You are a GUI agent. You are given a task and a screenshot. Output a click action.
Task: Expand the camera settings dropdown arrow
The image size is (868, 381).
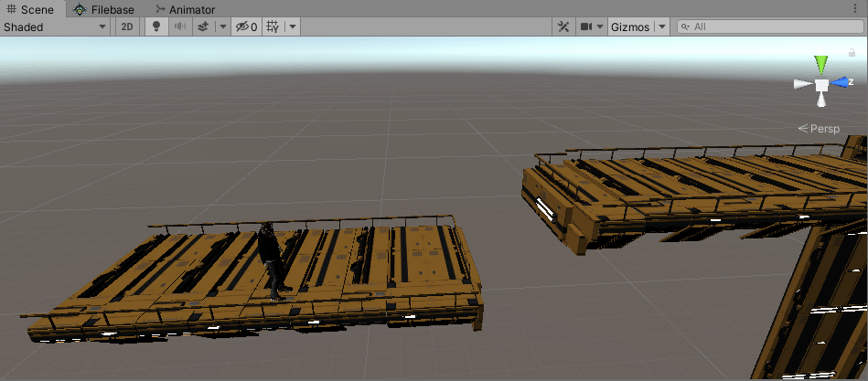click(x=600, y=26)
